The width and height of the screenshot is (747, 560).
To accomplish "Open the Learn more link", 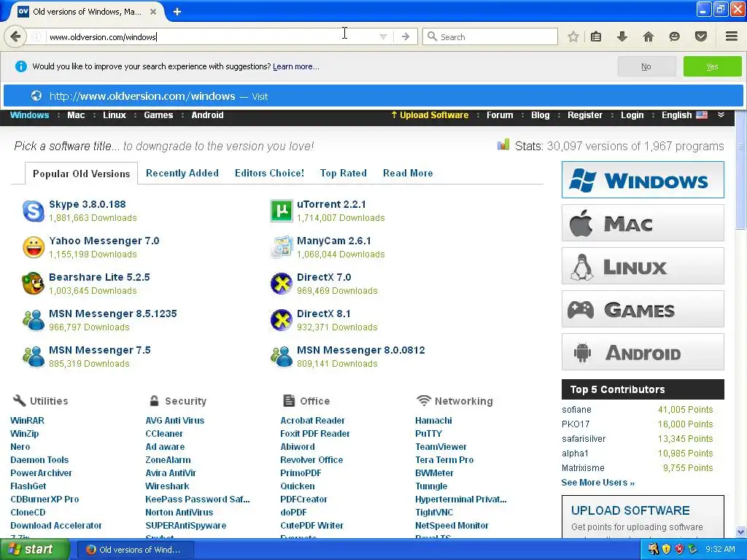I will [296, 66].
